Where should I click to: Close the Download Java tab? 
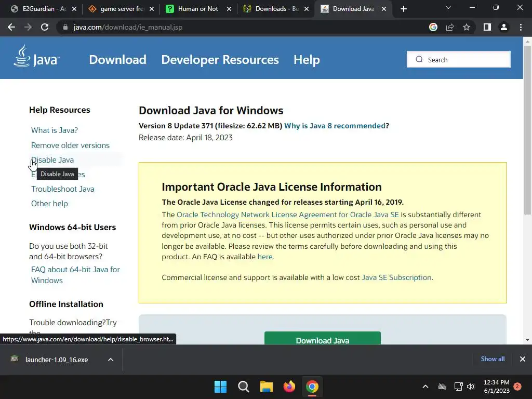point(384,9)
